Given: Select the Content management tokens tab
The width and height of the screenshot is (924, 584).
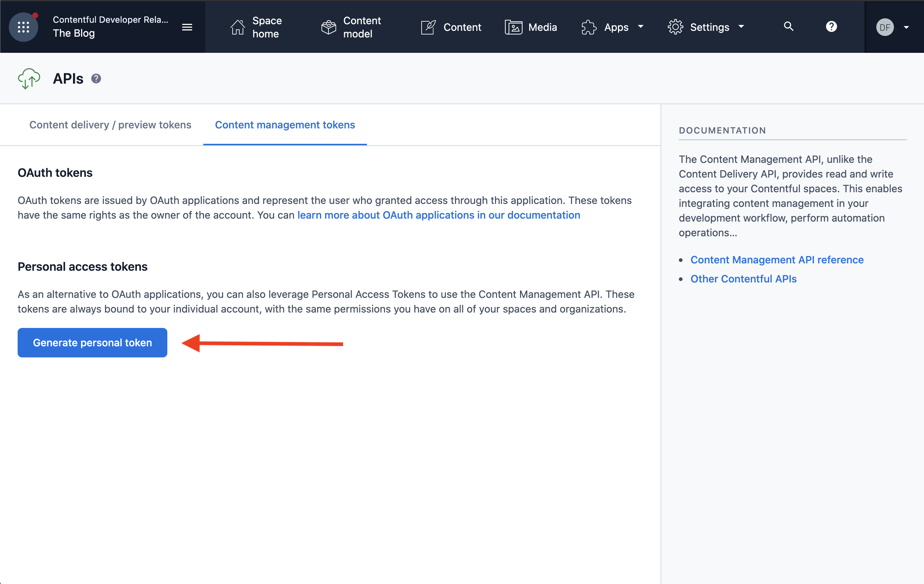Looking at the screenshot, I should (x=285, y=125).
